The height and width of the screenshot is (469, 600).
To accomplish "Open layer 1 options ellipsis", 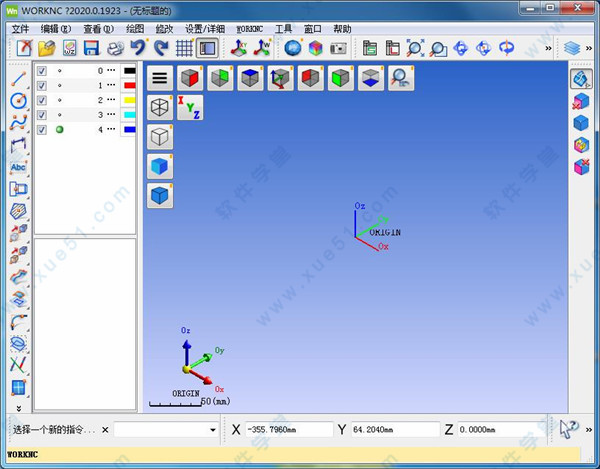I will click(x=111, y=85).
